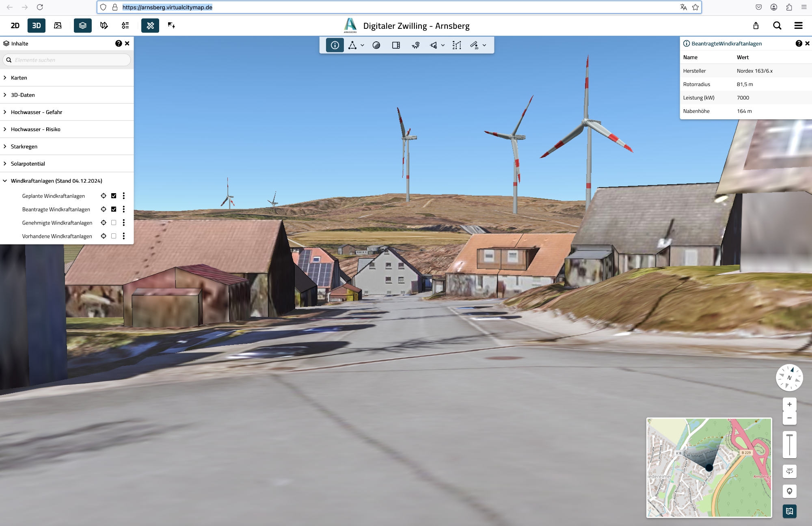The image size is (812, 526).
Task: Open the hamburger main menu
Action: click(798, 26)
